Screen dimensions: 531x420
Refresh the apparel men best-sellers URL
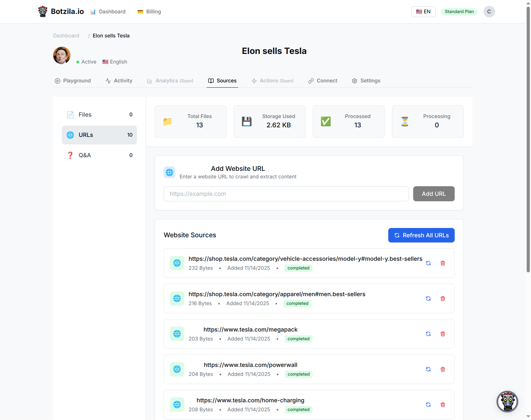coord(428,298)
